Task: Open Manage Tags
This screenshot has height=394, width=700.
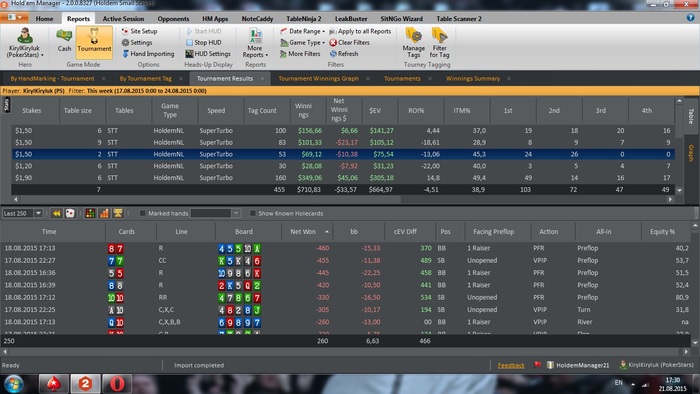Action: 413,43
